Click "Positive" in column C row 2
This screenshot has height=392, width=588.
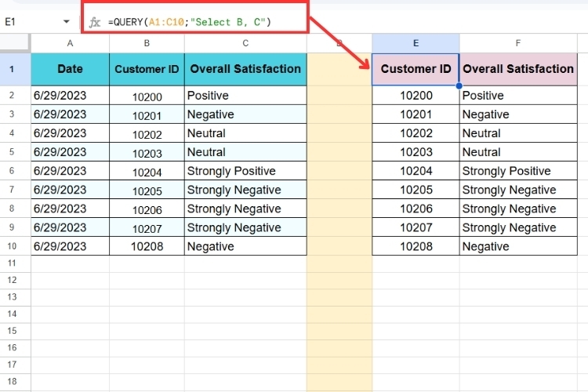tap(245, 96)
